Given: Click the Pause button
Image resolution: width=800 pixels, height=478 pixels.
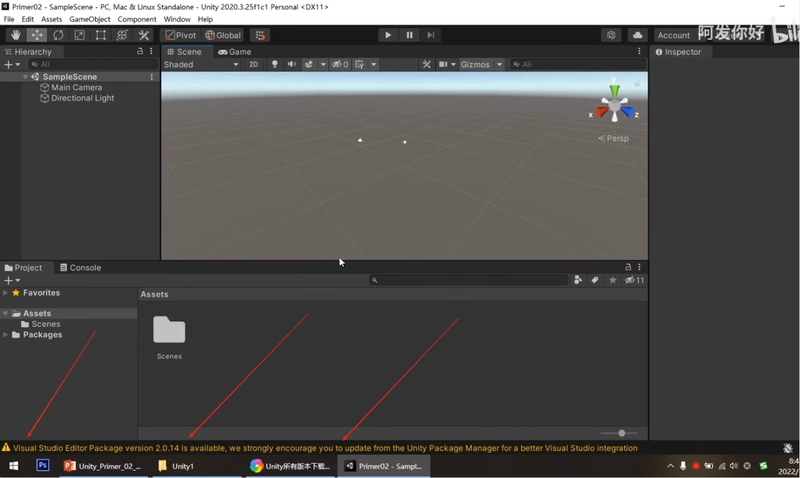Looking at the screenshot, I should point(409,35).
